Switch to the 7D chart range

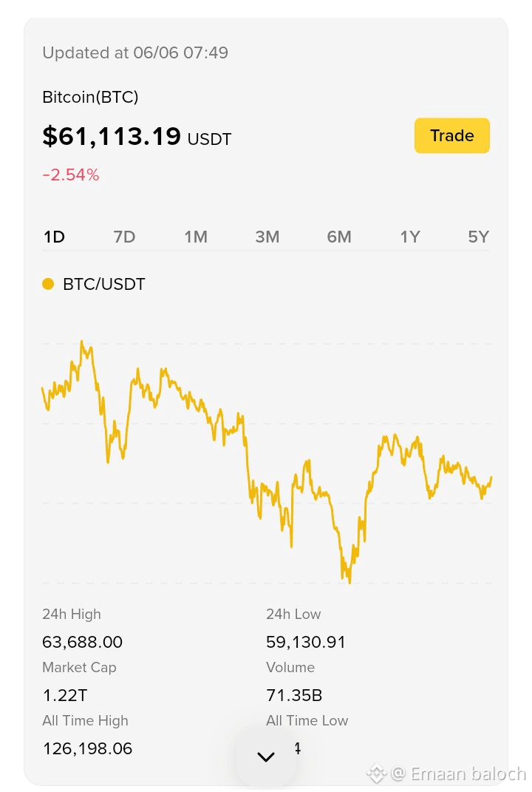pyautogui.click(x=124, y=237)
